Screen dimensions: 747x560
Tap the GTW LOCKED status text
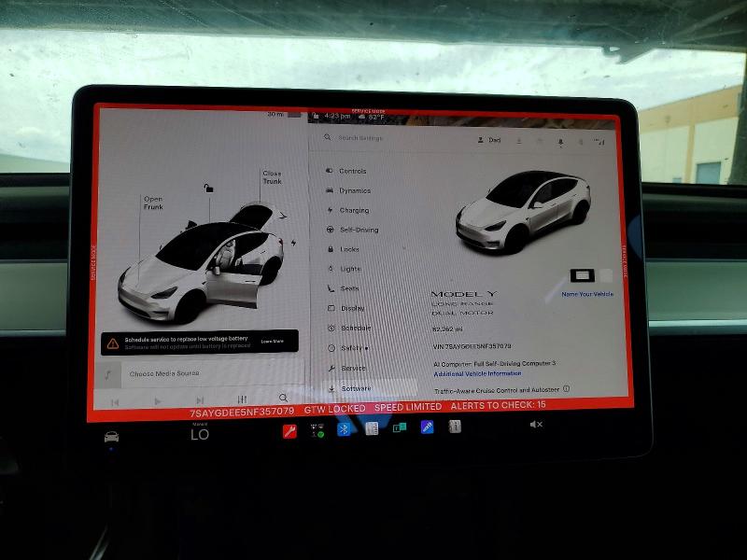click(334, 409)
